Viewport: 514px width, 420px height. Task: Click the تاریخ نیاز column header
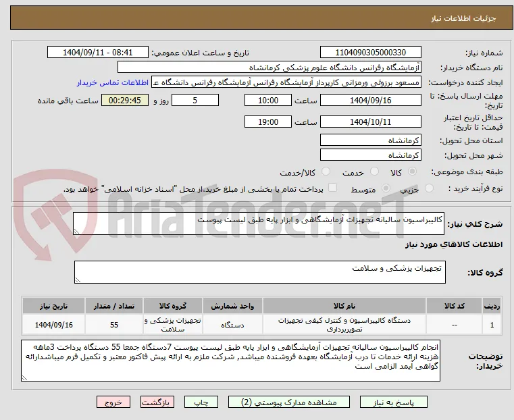pos(54,306)
